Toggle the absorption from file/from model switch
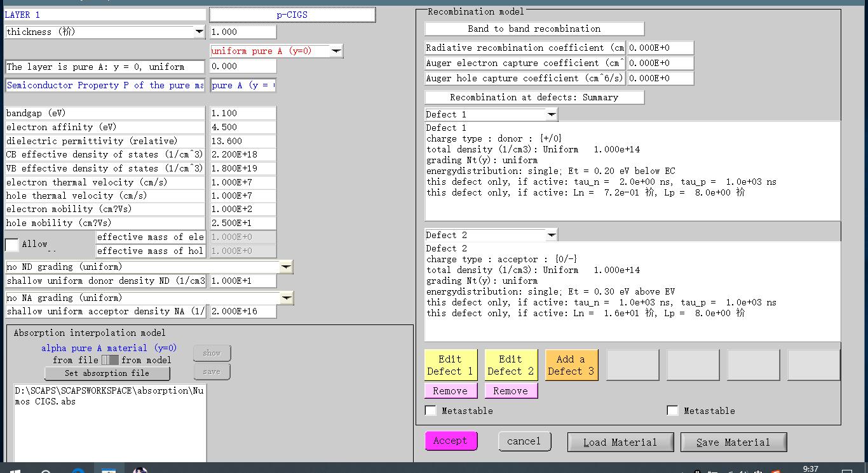868x473 pixels. point(110,360)
